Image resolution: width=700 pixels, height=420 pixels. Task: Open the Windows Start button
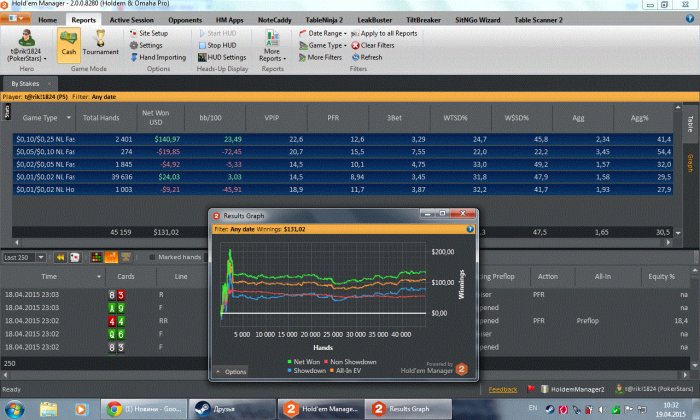14,409
